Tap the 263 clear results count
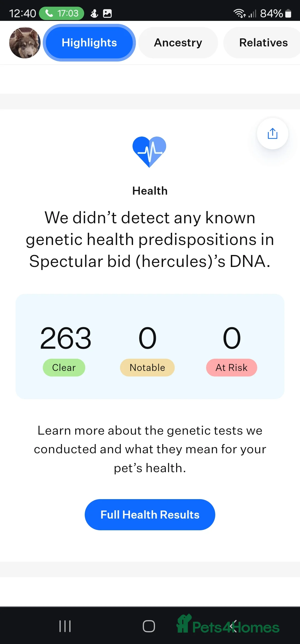This screenshot has height=644, width=300. 66,338
